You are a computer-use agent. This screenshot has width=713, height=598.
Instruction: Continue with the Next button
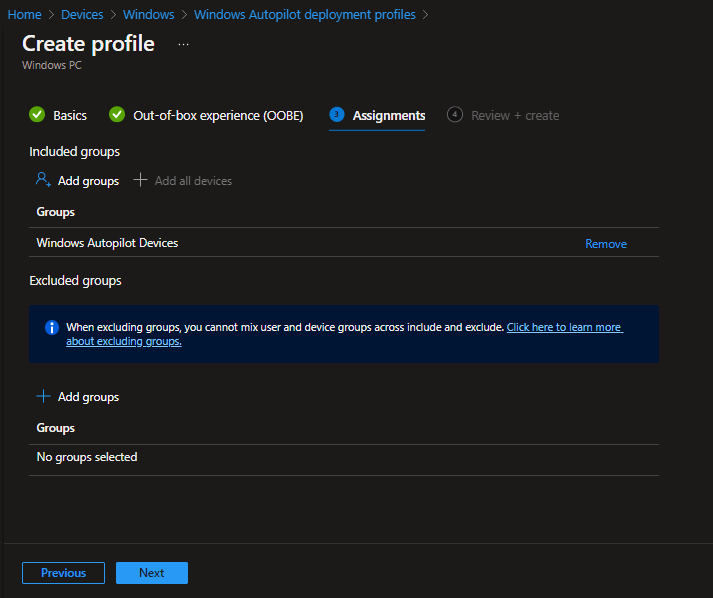coord(152,573)
